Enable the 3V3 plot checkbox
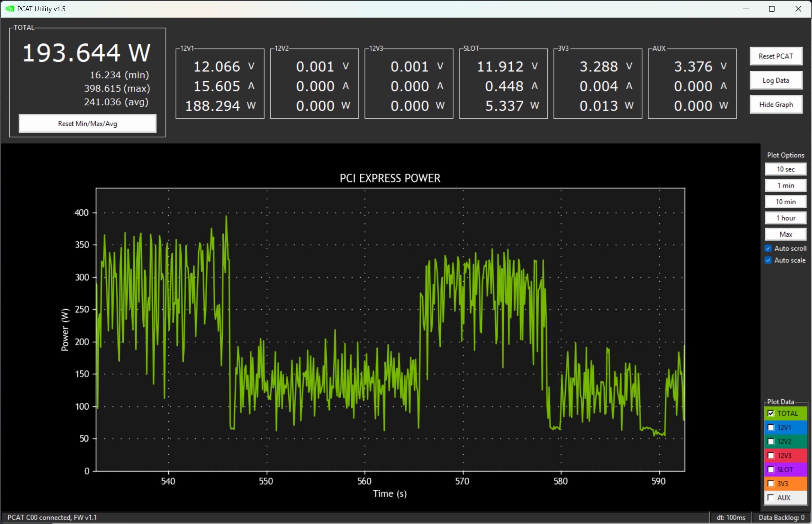The width and height of the screenshot is (812, 524). pos(771,484)
